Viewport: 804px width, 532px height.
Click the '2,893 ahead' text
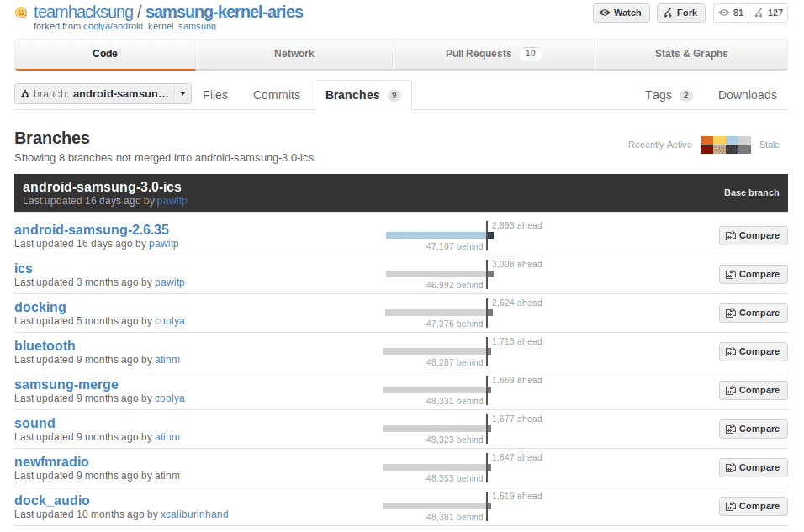(x=517, y=225)
